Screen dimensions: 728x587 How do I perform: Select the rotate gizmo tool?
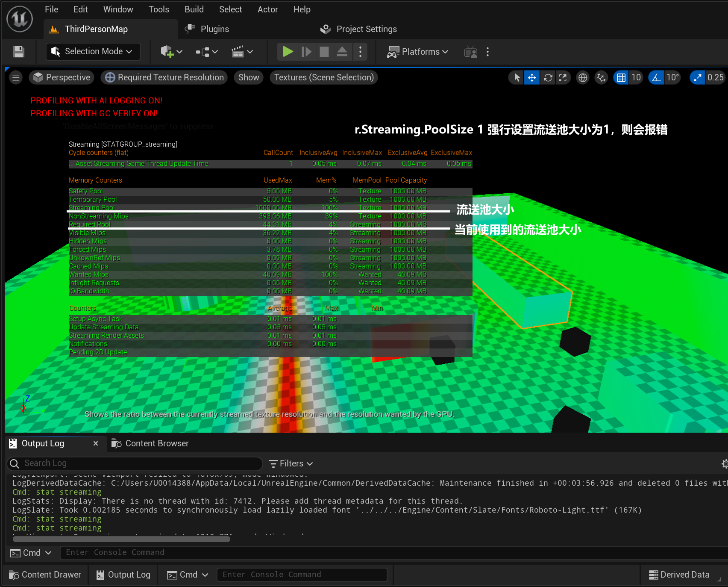[548, 77]
